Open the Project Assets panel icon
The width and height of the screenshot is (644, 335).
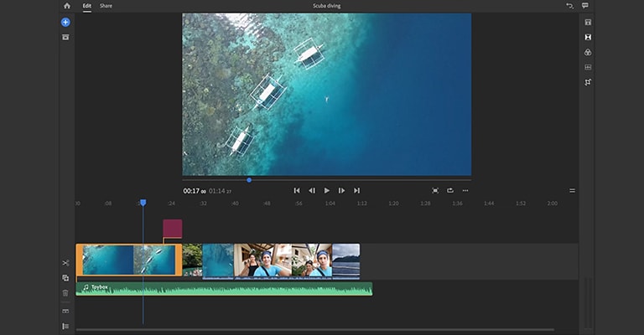(65, 37)
